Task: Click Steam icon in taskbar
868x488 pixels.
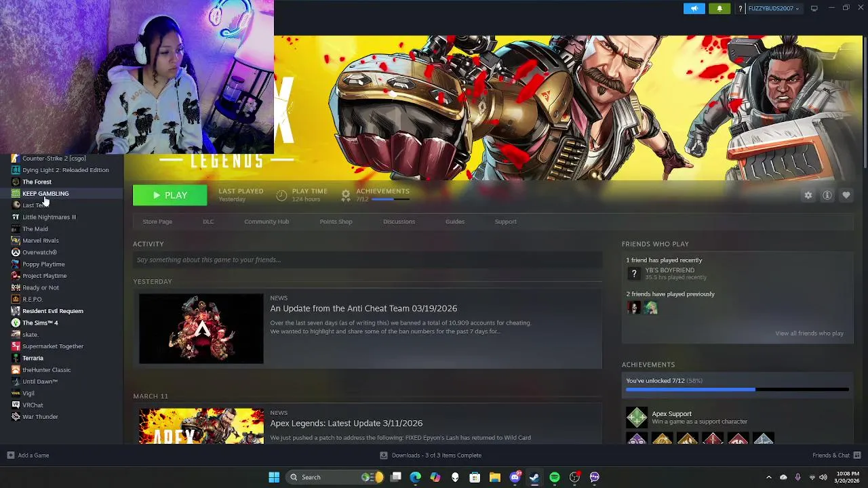Action: click(x=534, y=477)
